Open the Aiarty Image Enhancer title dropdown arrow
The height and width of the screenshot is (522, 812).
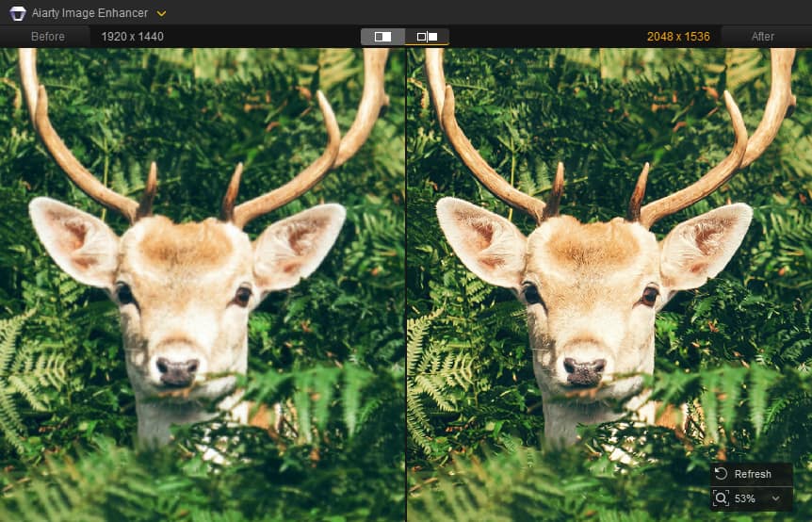click(x=162, y=13)
